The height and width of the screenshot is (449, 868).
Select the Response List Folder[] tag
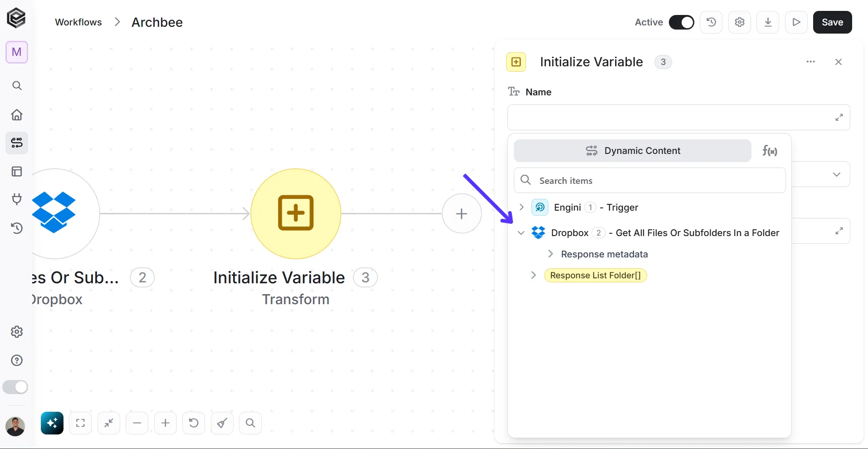point(595,275)
